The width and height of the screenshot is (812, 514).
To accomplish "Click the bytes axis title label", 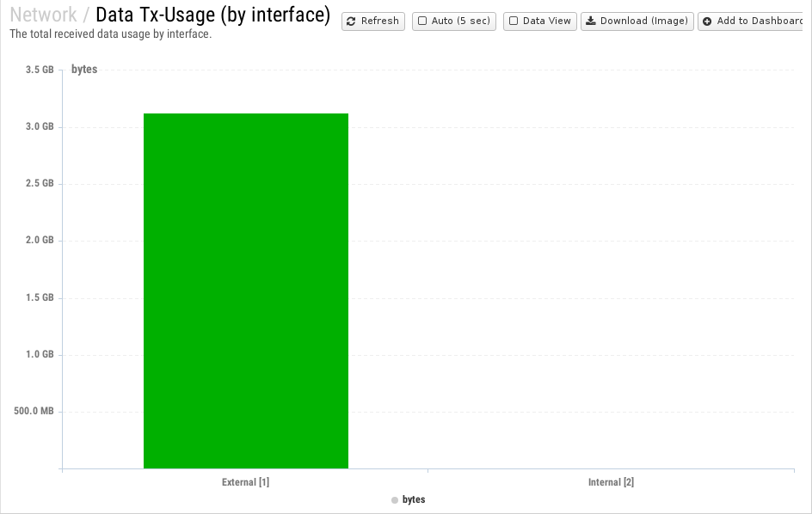I will [x=84, y=70].
